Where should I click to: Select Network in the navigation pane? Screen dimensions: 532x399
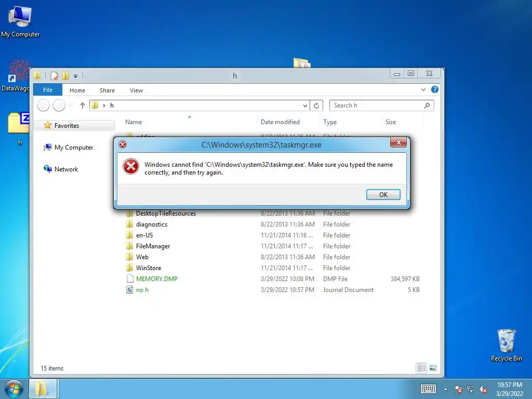click(x=66, y=169)
